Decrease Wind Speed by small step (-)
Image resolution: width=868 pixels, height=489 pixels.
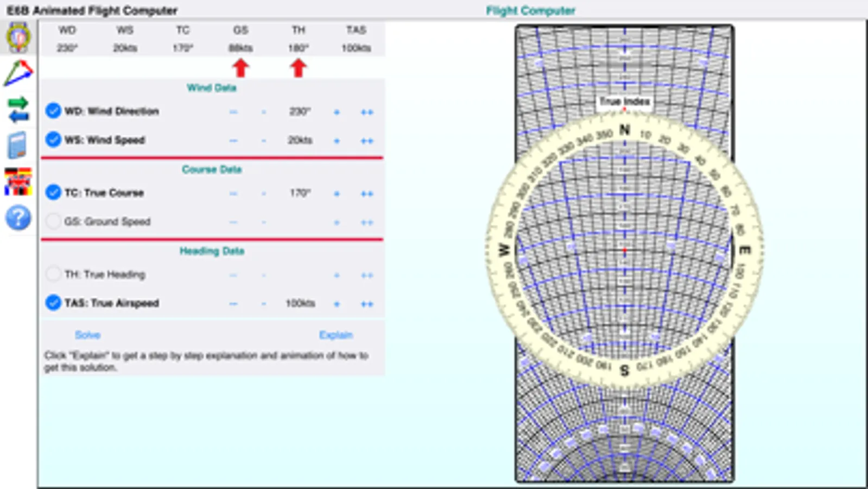264,141
